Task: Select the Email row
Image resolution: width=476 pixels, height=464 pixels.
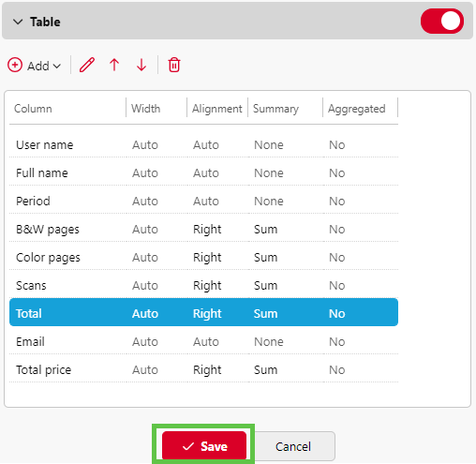Action: coord(203,342)
